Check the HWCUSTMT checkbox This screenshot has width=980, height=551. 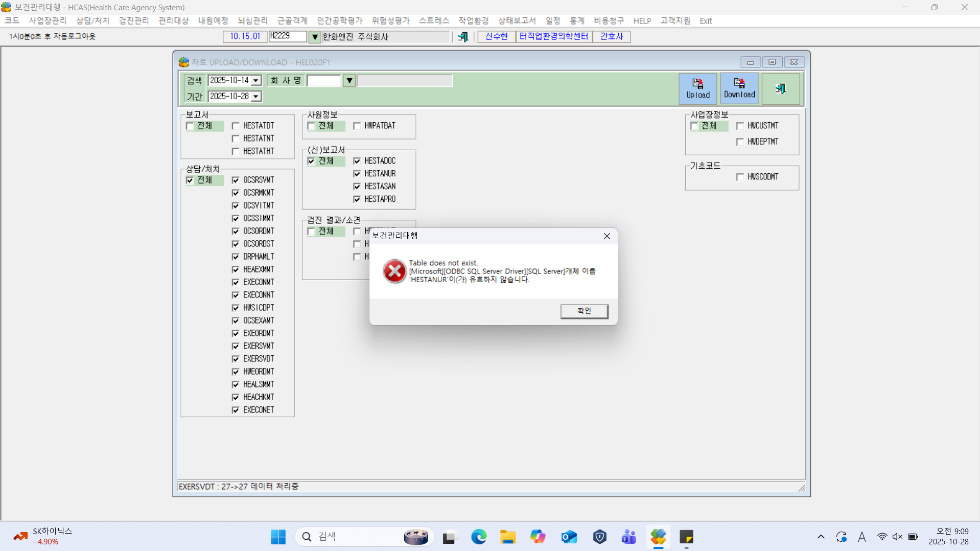click(x=740, y=126)
